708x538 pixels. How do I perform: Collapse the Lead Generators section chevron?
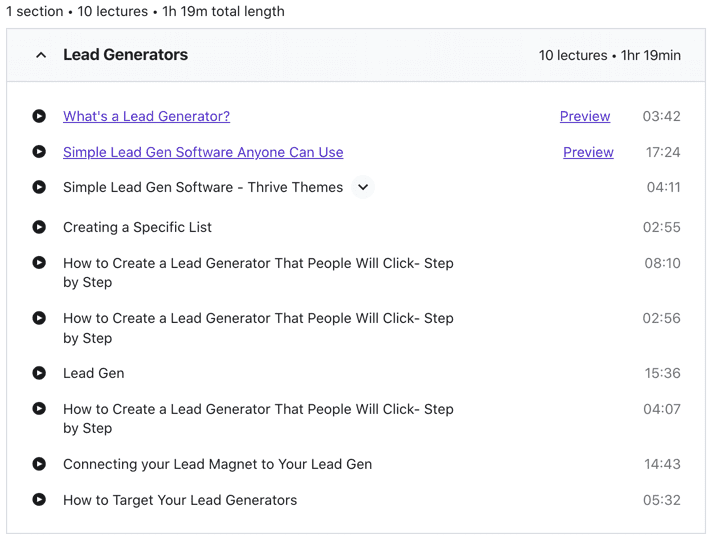[41, 56]
